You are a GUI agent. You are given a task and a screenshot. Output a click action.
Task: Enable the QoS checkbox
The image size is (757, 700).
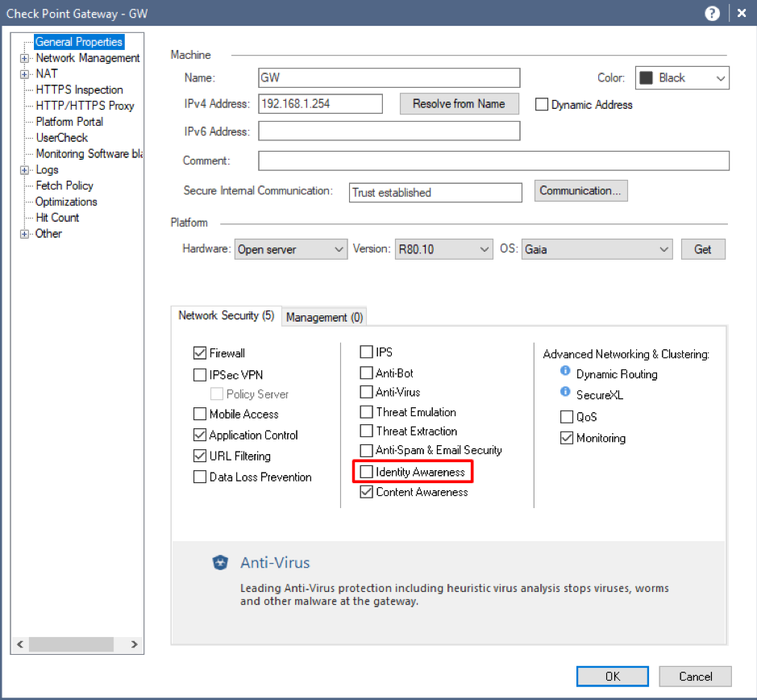[x=566, y=416]
